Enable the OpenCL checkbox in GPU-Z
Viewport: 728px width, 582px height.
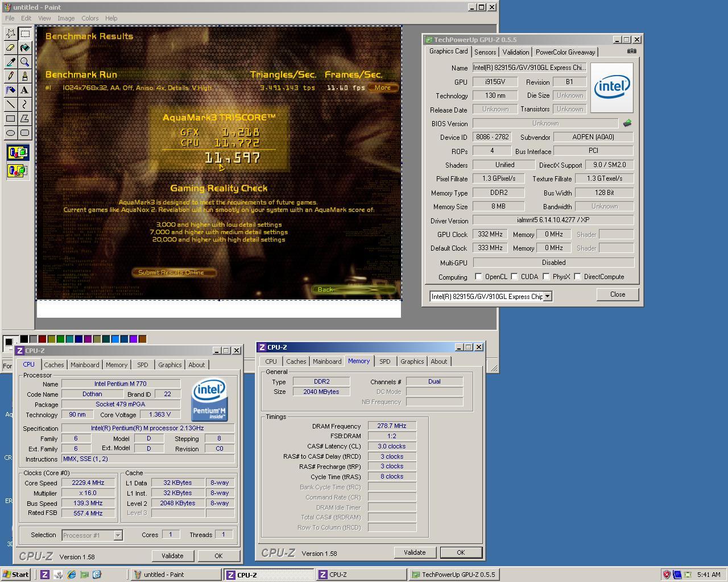coord(478,277)
